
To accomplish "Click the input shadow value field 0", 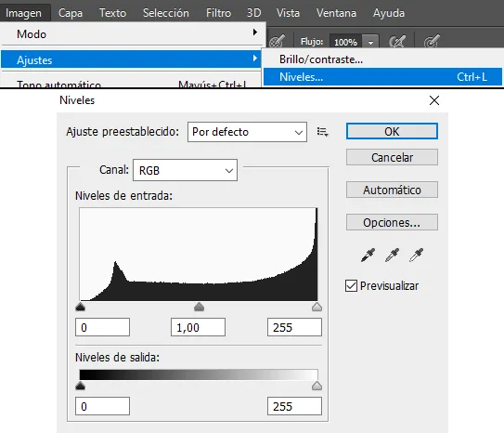I will (102, 327).
